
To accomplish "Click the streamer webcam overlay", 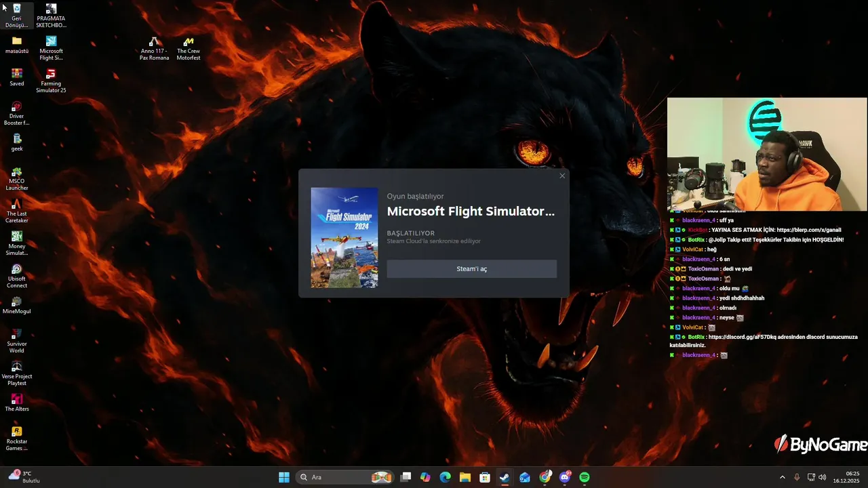I will [767, 155].
